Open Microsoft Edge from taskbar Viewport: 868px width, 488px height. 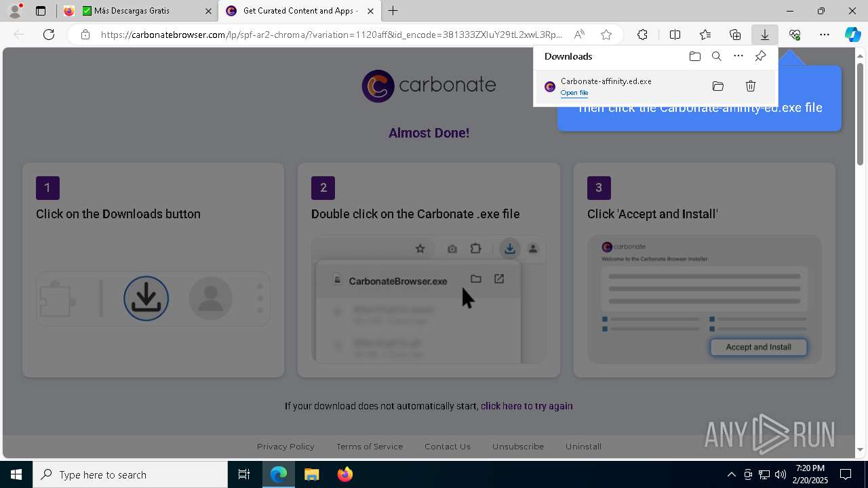[x=279, y=474]
